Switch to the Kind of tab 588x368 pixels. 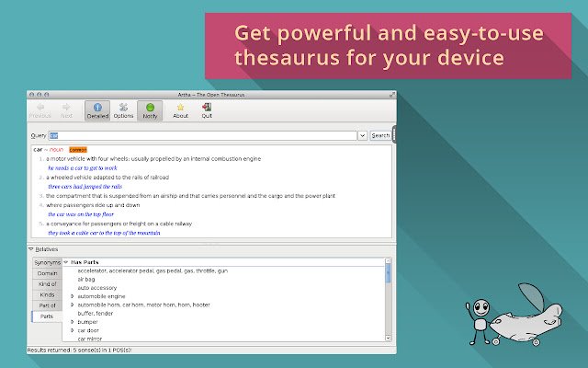(47, 284)
